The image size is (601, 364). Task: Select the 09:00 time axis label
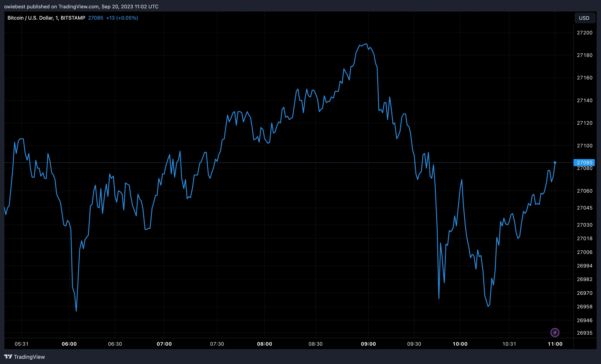pos(369,344)
